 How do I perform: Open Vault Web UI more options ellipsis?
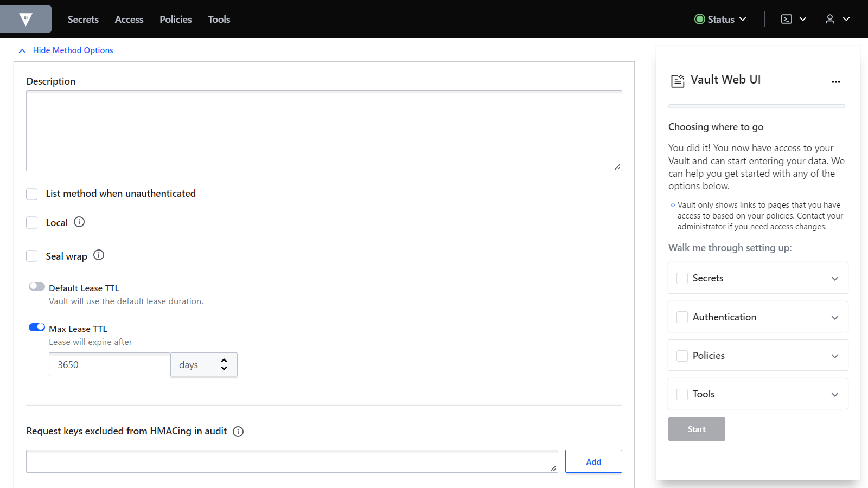point(835,81)
